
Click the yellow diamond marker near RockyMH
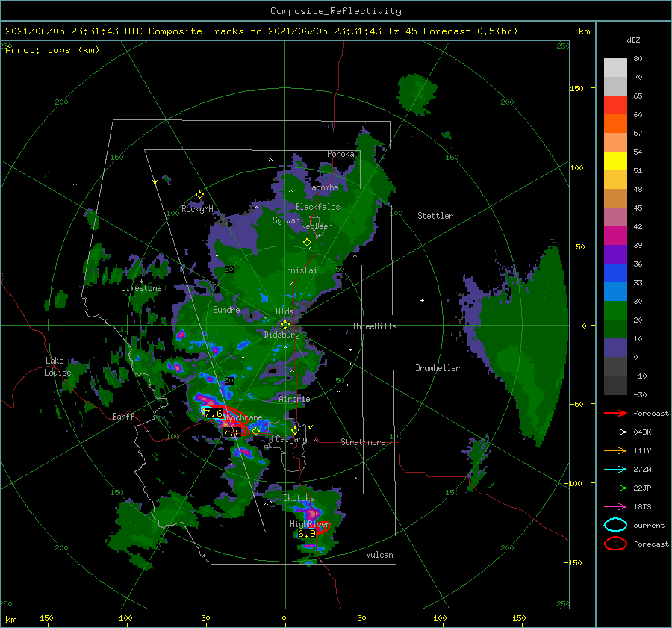coord(199,195)
